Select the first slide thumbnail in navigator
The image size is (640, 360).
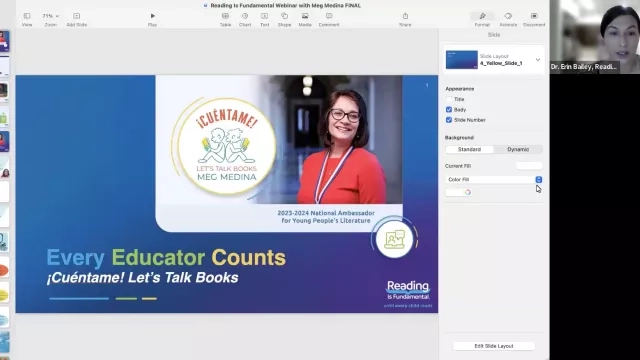[4, 41]
